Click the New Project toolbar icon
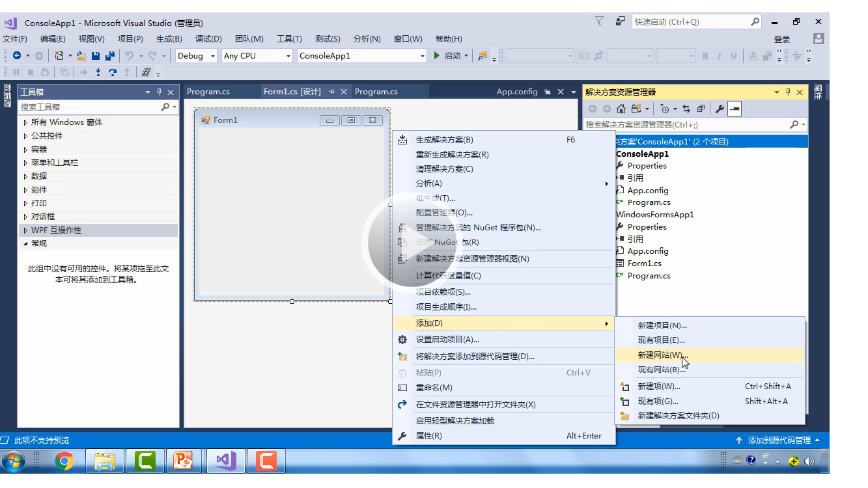 (59, 56)
